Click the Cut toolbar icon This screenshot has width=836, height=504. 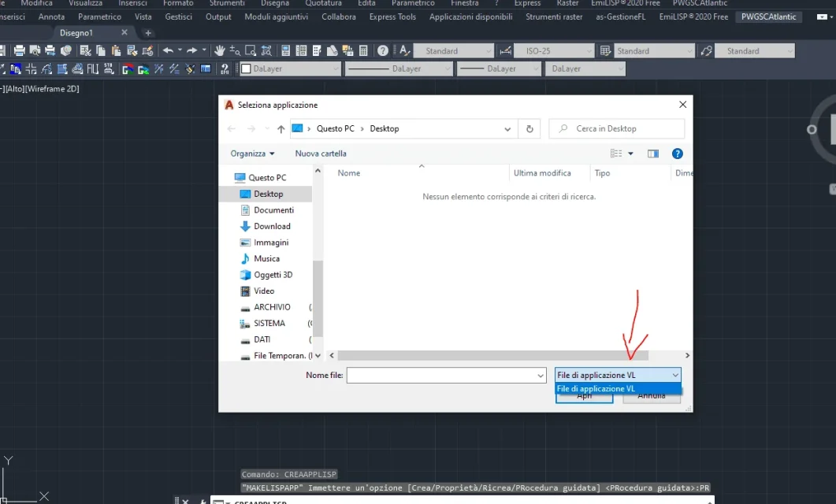click(x=85, y=50)
